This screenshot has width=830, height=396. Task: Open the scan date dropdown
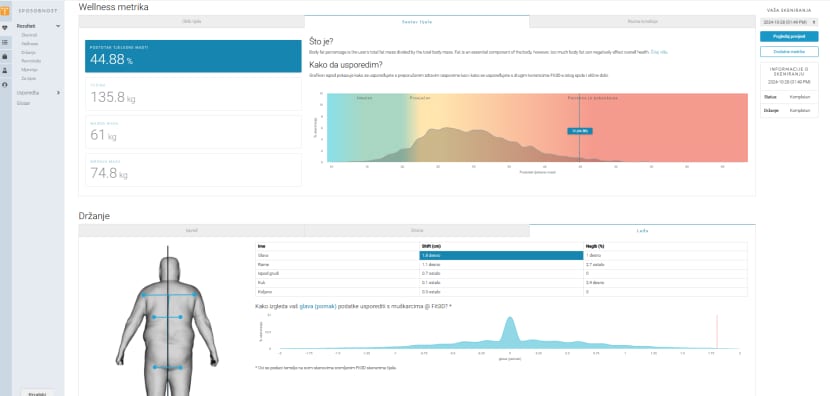[789, 22]
